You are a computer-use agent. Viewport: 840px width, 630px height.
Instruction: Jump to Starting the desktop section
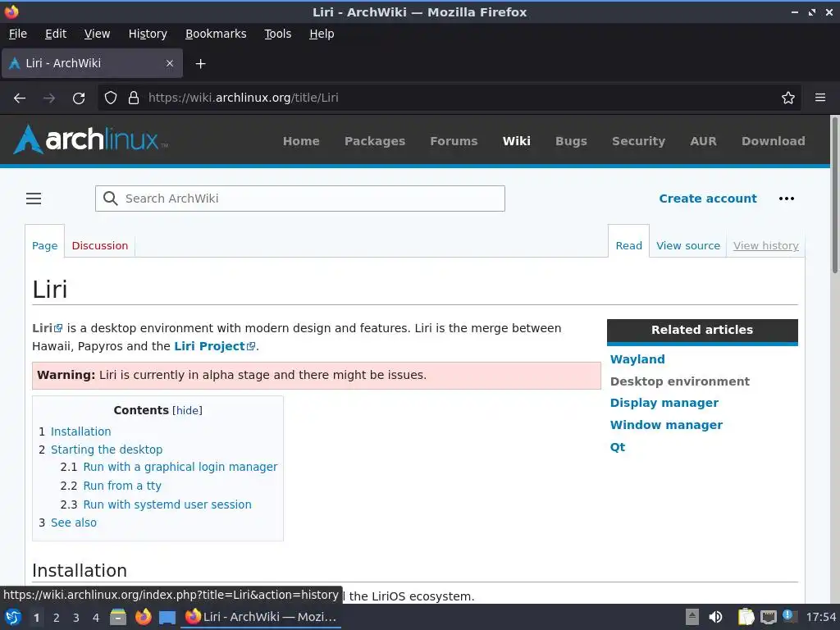[107, 450]
